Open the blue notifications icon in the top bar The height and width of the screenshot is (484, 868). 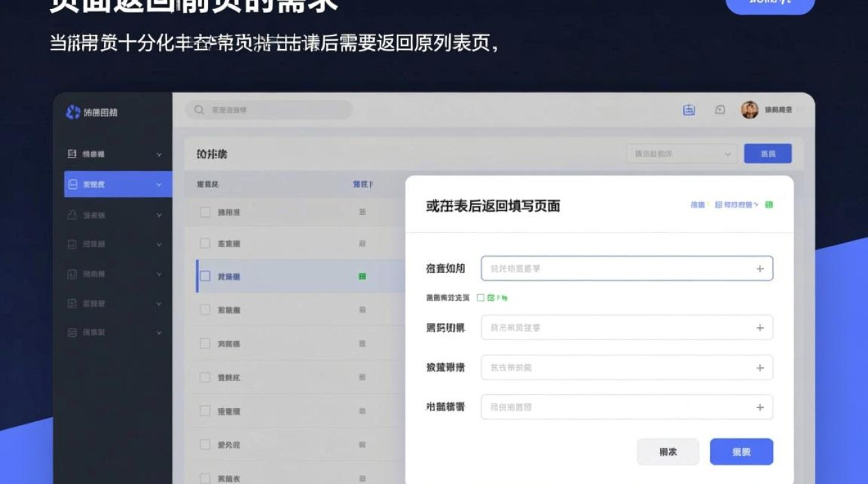[688, 110]
